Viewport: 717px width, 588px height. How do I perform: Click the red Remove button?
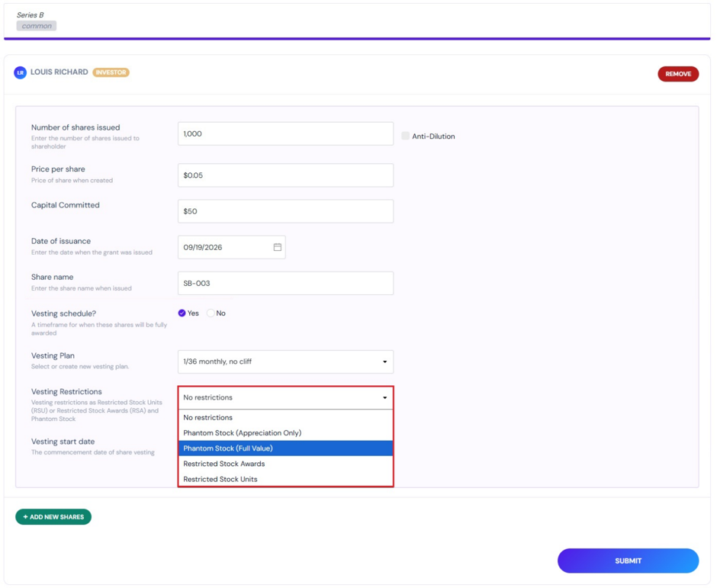(x=678, y=74)
